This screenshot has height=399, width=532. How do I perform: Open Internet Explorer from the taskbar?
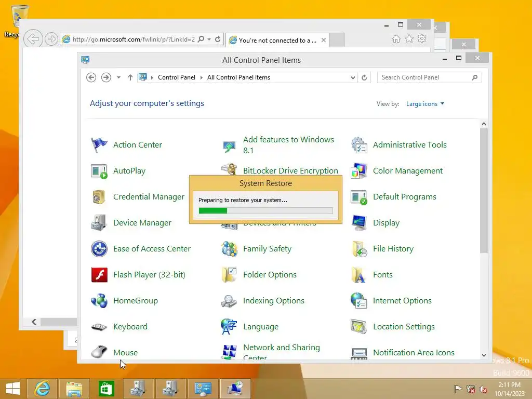point(42,389)
